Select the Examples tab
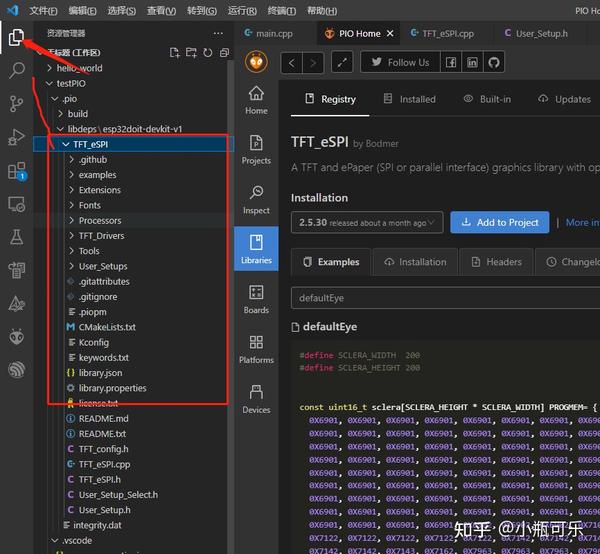Screen dimensions: 600x554 pyautogui.click(x=331, y=262)
